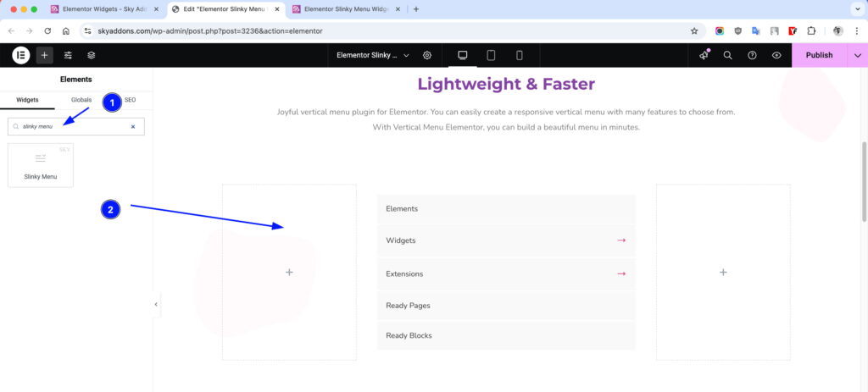Click the plus in the left empty column

pos(289,272)
